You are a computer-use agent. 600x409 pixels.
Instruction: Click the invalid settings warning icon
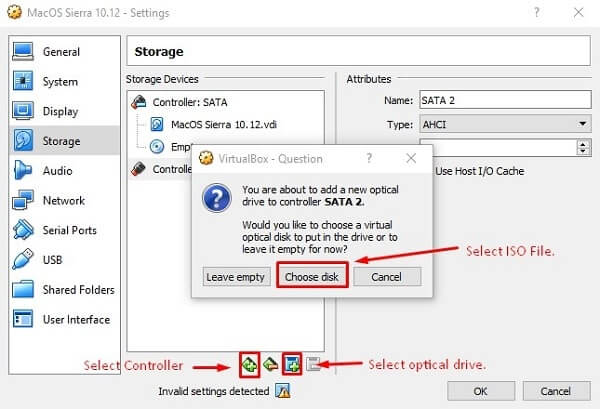[x=283, y=391]
